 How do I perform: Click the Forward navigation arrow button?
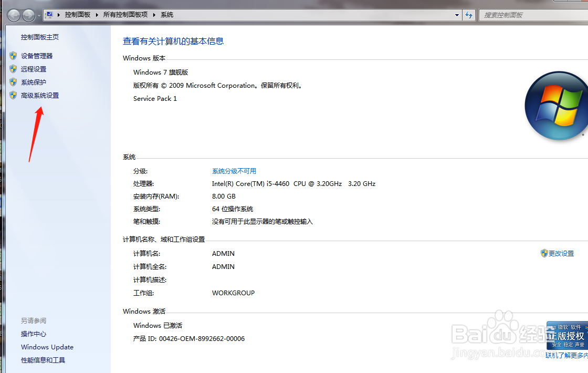pos(29,15)
